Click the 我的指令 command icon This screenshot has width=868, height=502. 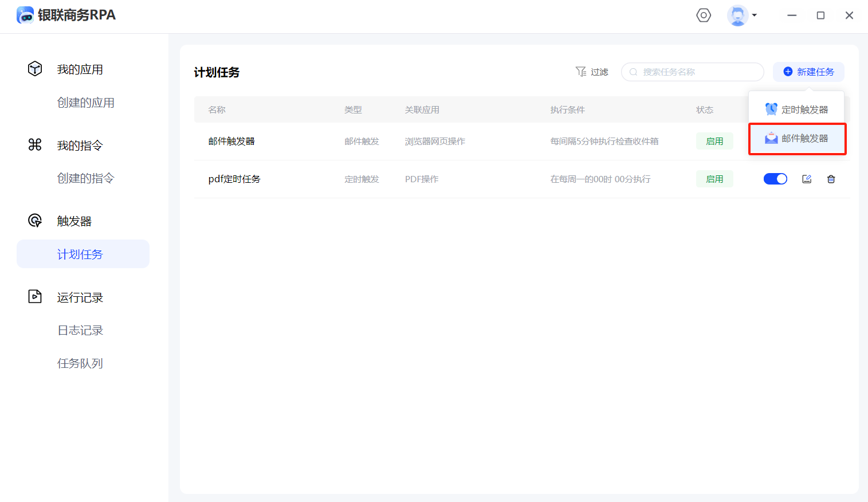click(x=35, y=145)
